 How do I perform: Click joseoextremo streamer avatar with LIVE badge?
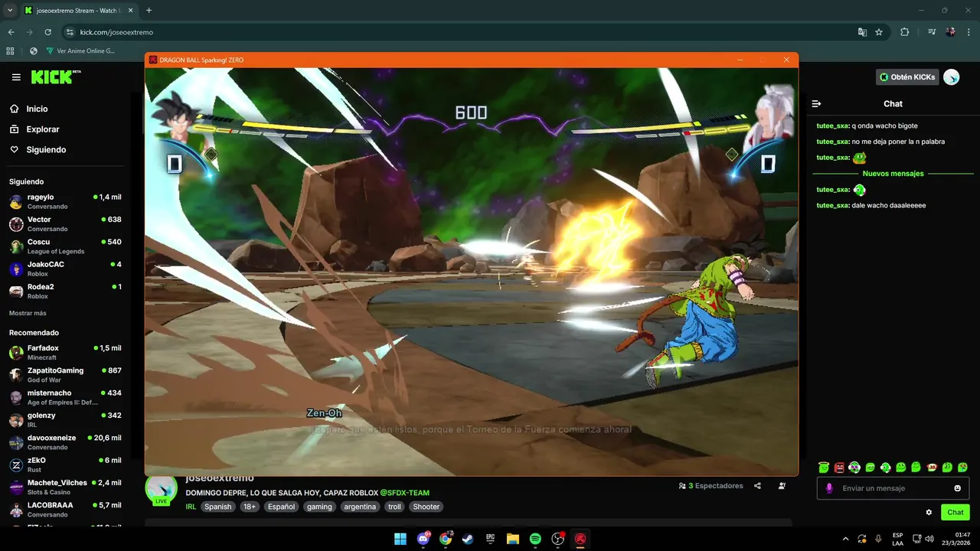pos(161,489)
